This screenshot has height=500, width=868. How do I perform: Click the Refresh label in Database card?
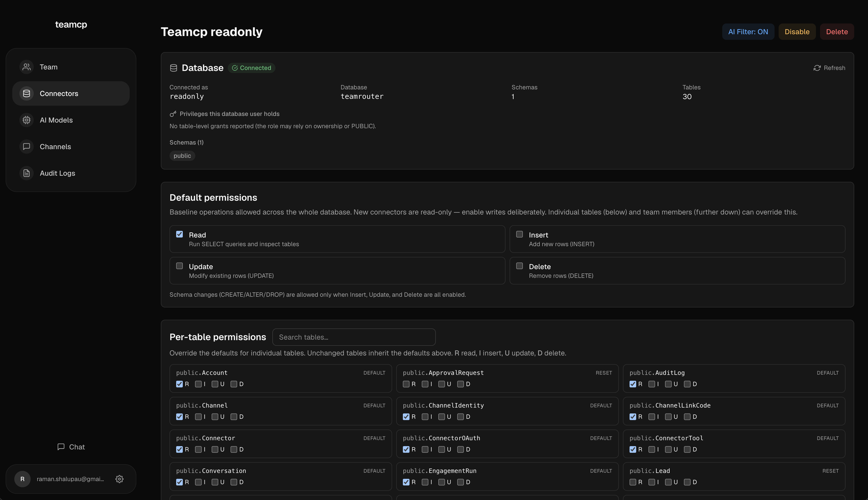click(x=834, y=68)
